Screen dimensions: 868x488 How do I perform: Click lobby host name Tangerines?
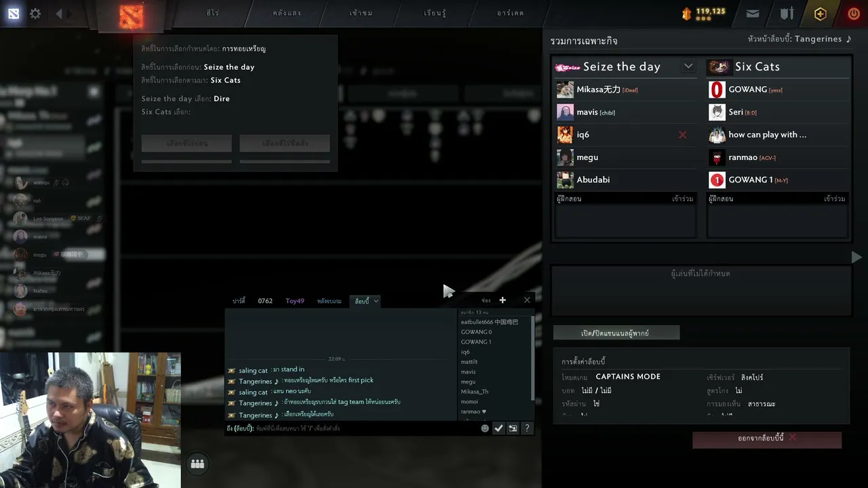[x=818, y=39]
